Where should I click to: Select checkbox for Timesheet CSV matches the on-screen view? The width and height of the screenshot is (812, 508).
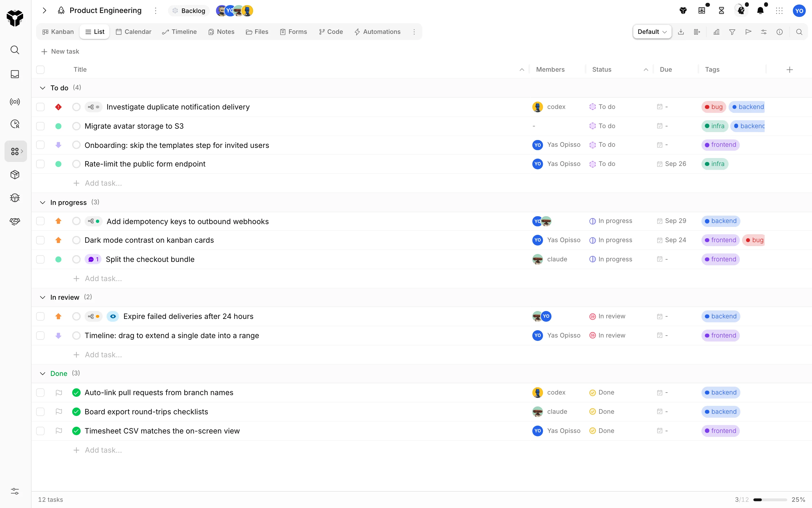tap(40, 431)
